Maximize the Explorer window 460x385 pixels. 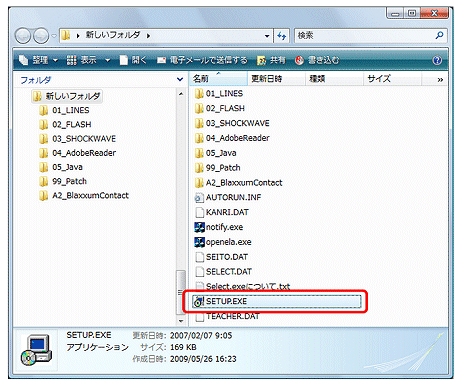[x=412, y=13]
